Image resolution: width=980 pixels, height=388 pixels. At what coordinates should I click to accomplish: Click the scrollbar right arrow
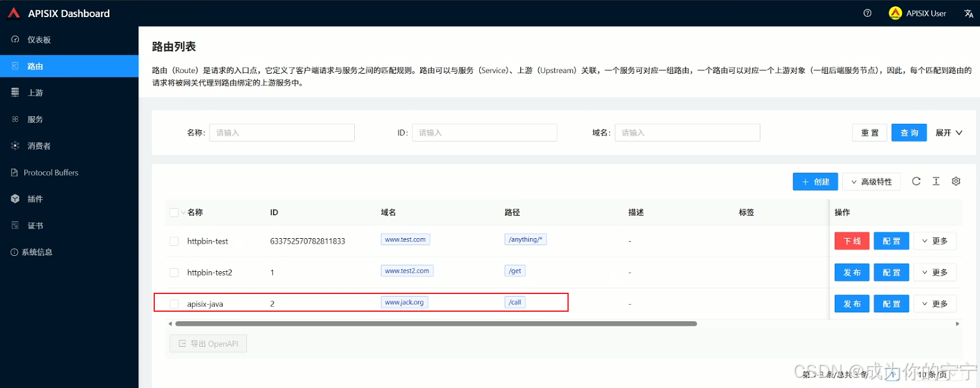pyautogui.click(x=958, y=324)
